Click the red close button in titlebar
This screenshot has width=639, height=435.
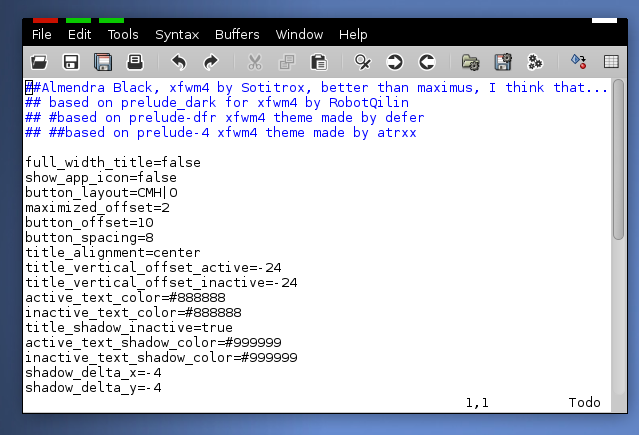[45, 20]
